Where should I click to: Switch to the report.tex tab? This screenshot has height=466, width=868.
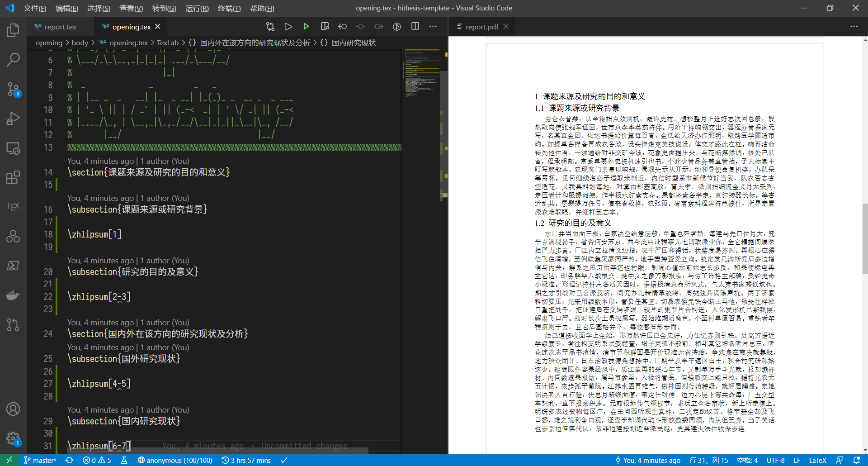60,26
